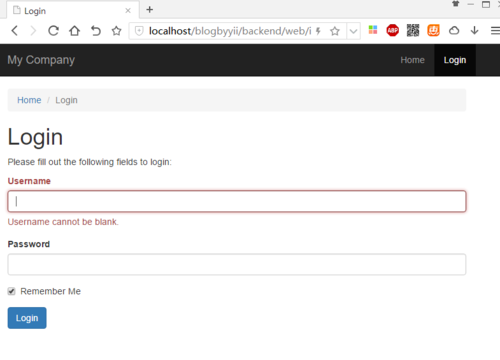The image size is (500, 360).
Task: Close the Login browser tab
Action: 128,11
